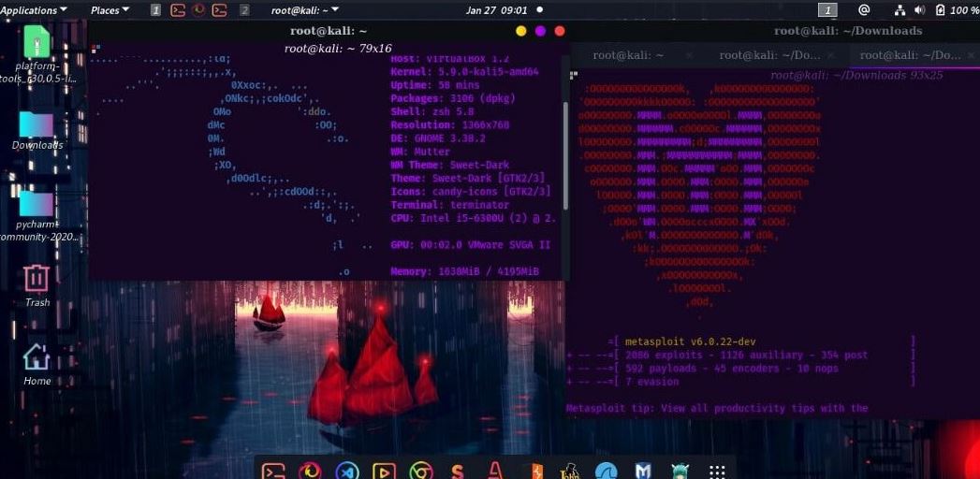Open the wired network status icon

point(900,10)
